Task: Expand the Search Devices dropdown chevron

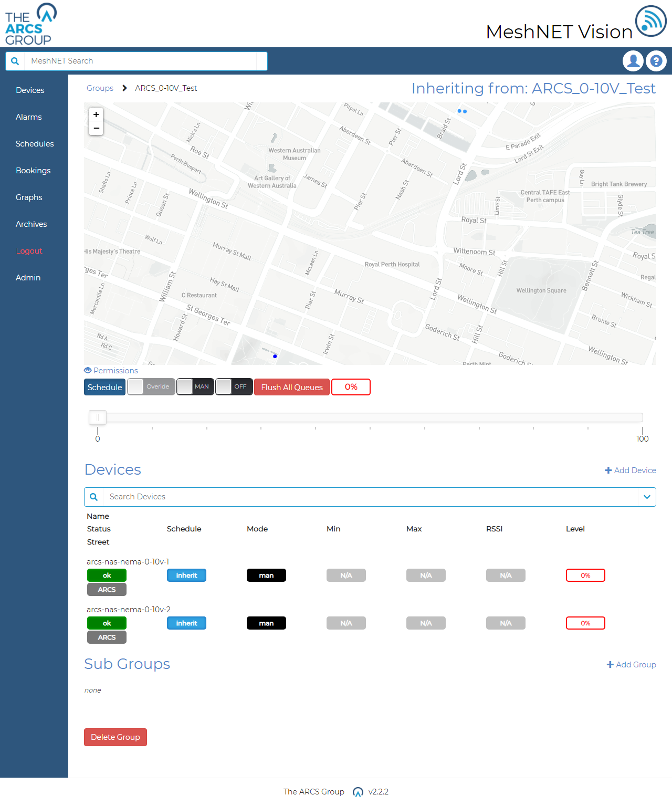Action: pyautogui.click(x=647, y=497)
